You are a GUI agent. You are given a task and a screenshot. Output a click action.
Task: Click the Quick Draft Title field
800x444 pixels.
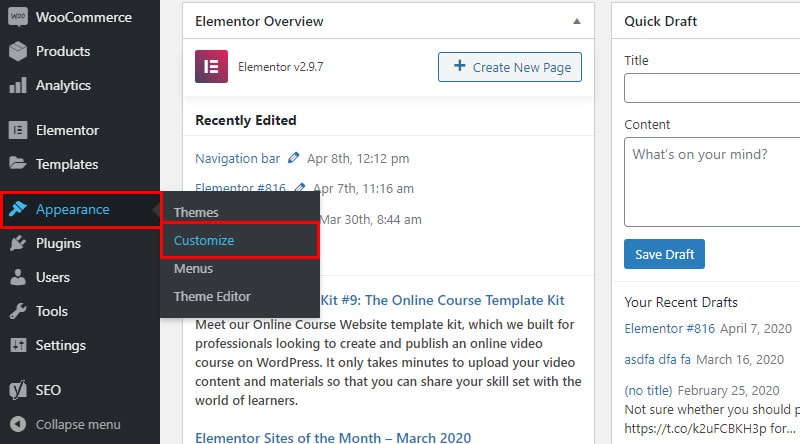click(x=712, y=88)
